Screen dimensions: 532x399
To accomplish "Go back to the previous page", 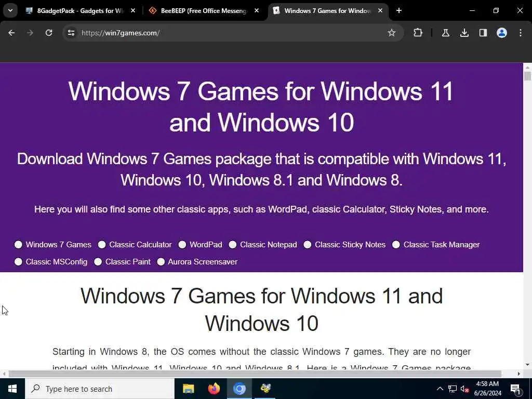I will click(11, 33).
